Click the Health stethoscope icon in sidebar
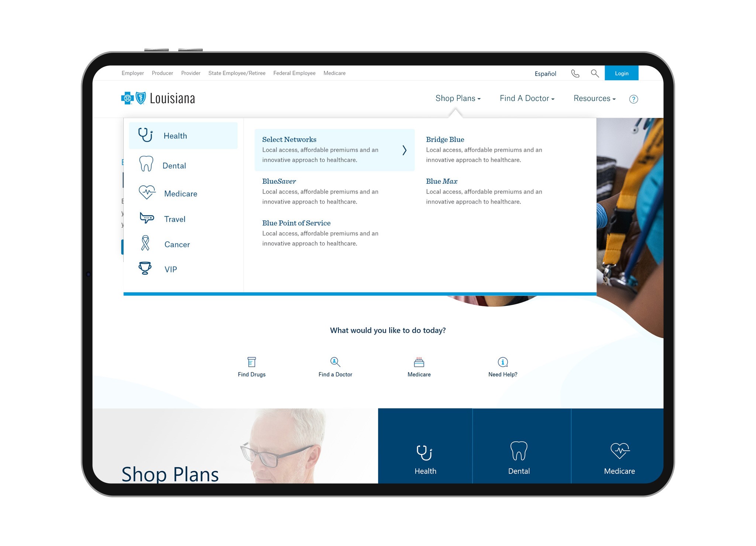 point(145,135)
